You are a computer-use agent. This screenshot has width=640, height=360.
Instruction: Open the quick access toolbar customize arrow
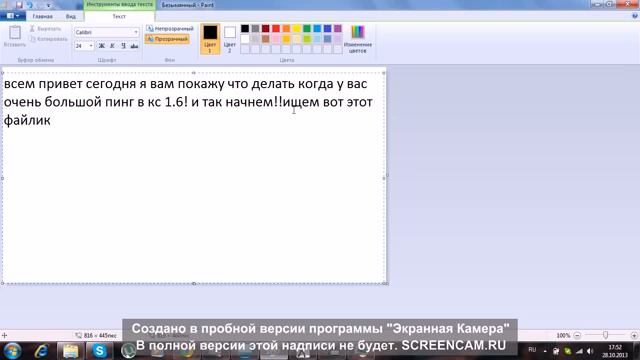click(x=49, y=5)
